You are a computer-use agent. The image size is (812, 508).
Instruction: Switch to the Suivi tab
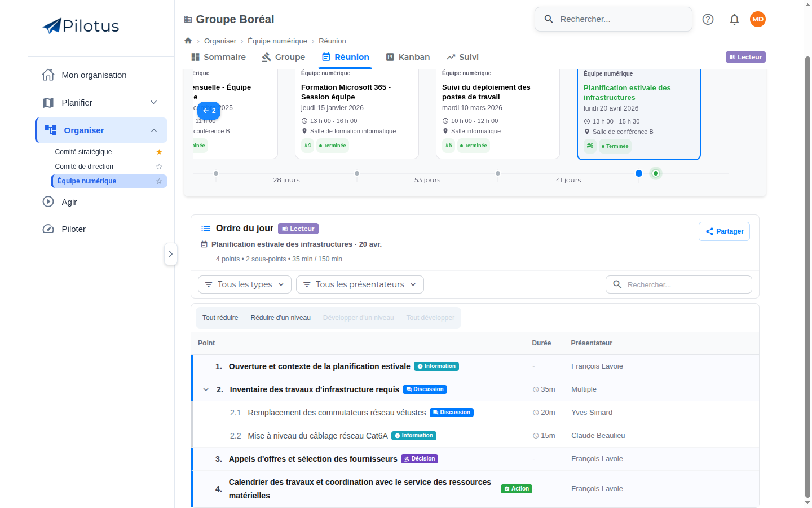(462, 57)
